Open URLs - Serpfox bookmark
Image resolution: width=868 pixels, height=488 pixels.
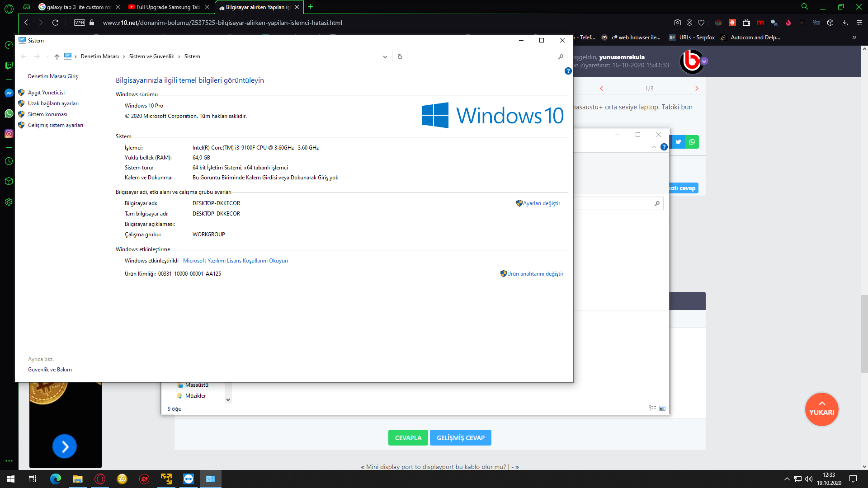point(692,38)
